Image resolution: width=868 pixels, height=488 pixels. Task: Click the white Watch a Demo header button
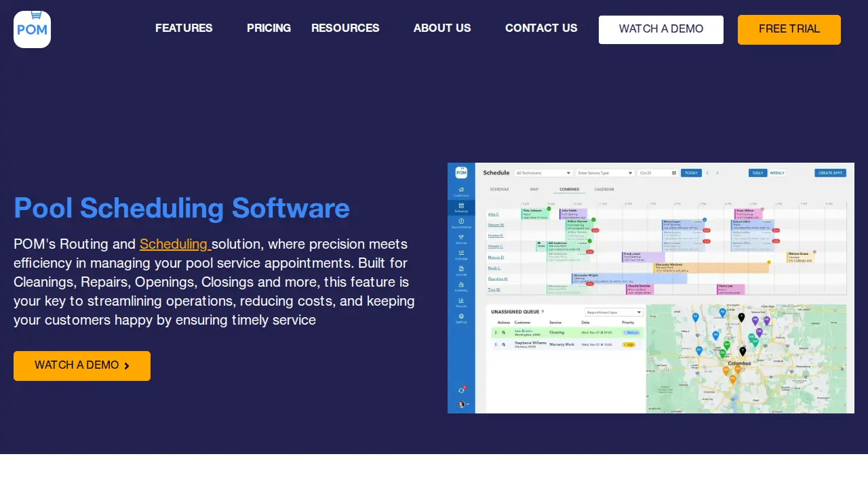tap(661, 30)
